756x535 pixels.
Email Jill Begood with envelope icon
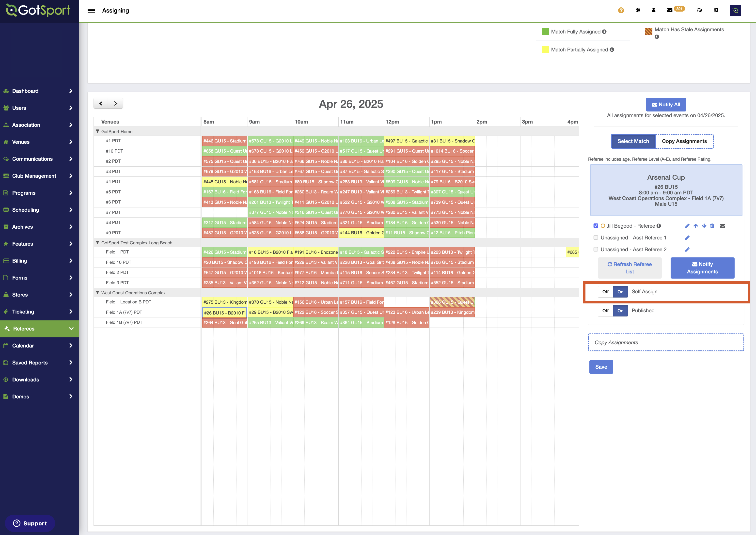[x=723, y=226]
